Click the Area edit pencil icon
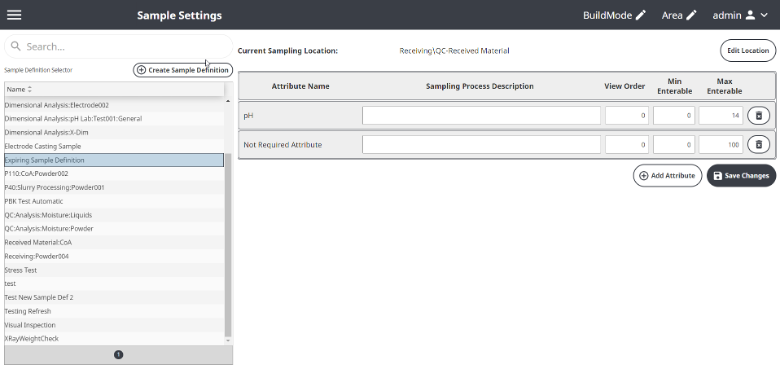 click(x=691, y=15)
